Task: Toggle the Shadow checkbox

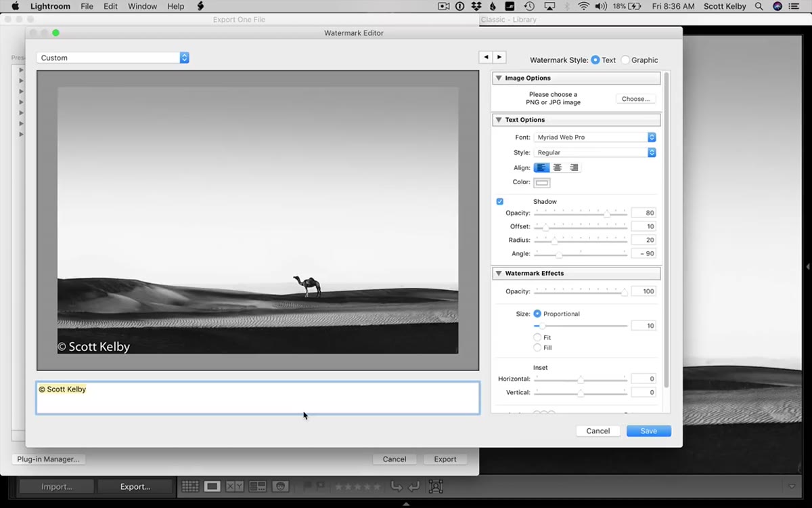Action: click(x=500, y=202)
